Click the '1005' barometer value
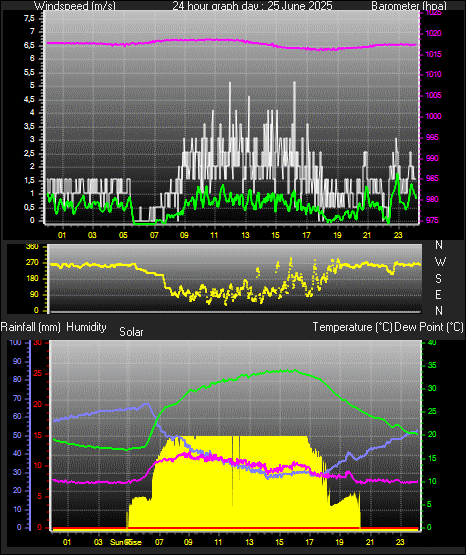The height and width of the screenshot is (555, 466). pyautogui.click(x=433, y=95)
